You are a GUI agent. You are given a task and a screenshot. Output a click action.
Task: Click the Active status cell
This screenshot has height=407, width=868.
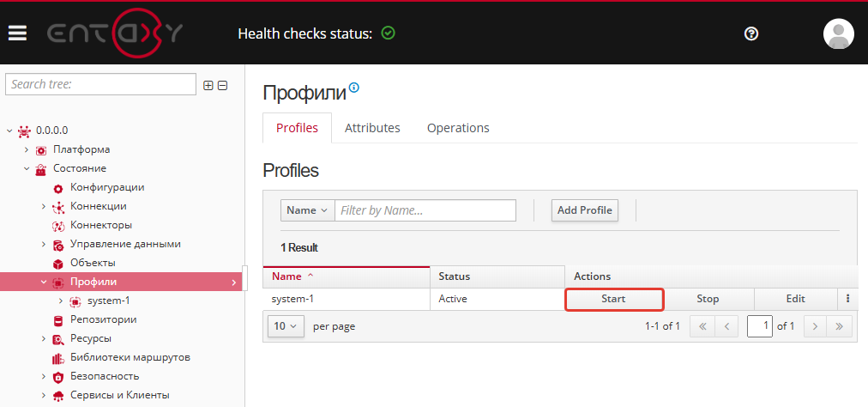(497, 299)
